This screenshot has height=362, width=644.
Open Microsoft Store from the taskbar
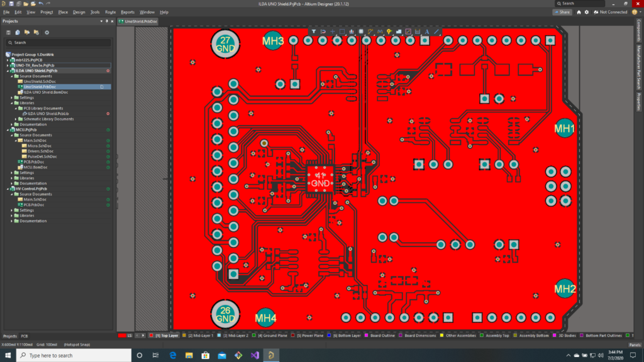206,355
